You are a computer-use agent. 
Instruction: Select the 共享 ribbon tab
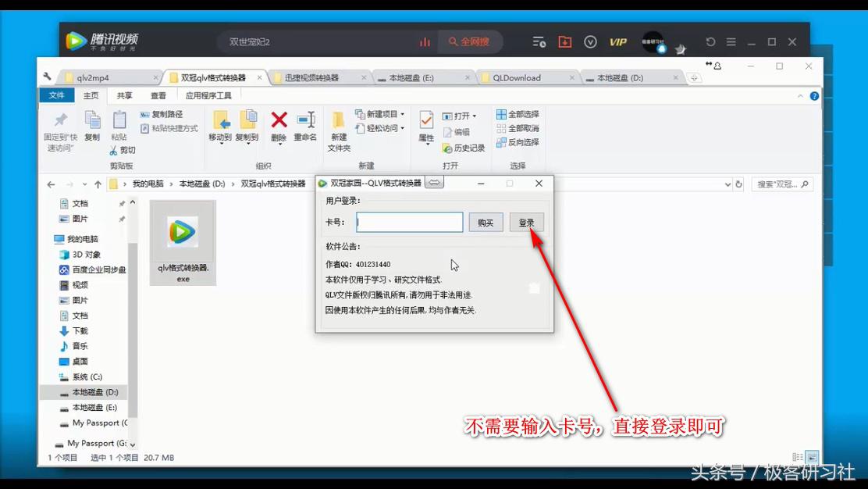click(x=125, y=96)
